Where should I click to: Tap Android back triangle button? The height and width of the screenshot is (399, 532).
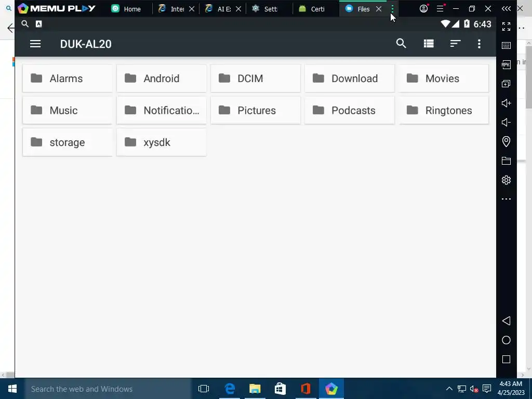click(x=506, y=321)
